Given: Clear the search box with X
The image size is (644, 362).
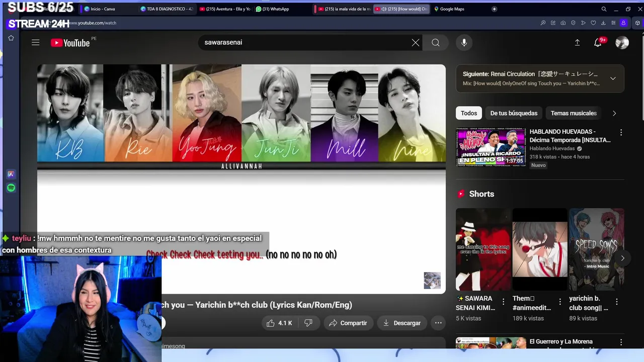Looking at the screenshot, I should (x=415, y=43).
